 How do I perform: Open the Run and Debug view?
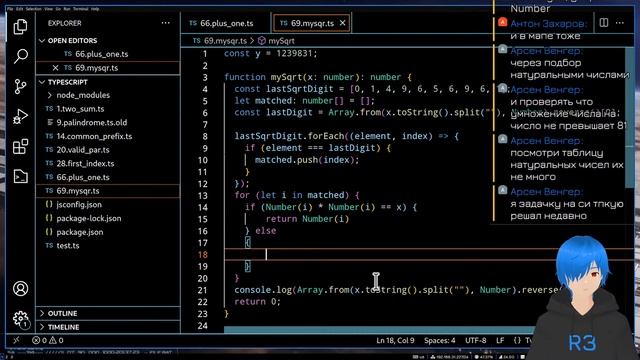(20, 117)
